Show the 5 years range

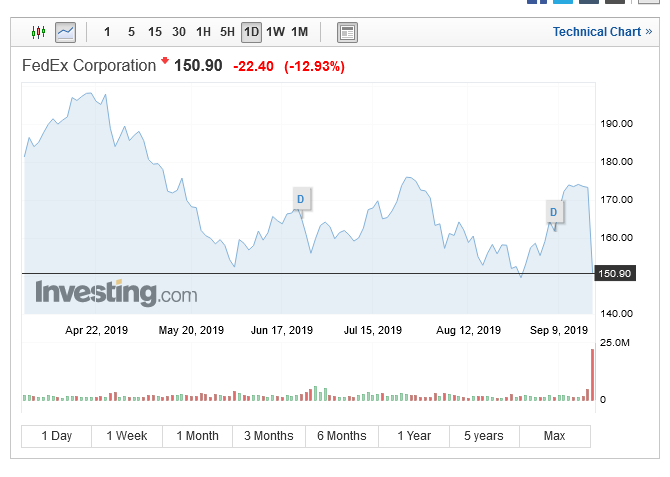[x=484, y=436]
